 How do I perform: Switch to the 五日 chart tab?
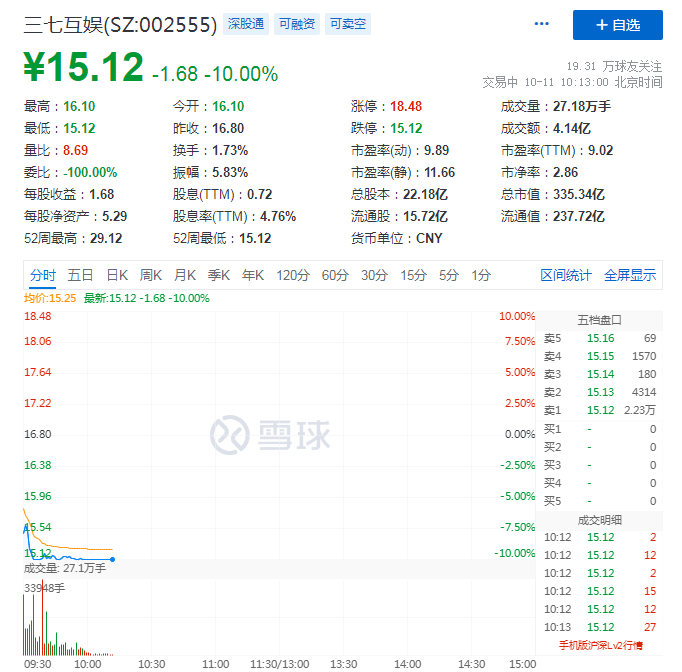[81, 275]
